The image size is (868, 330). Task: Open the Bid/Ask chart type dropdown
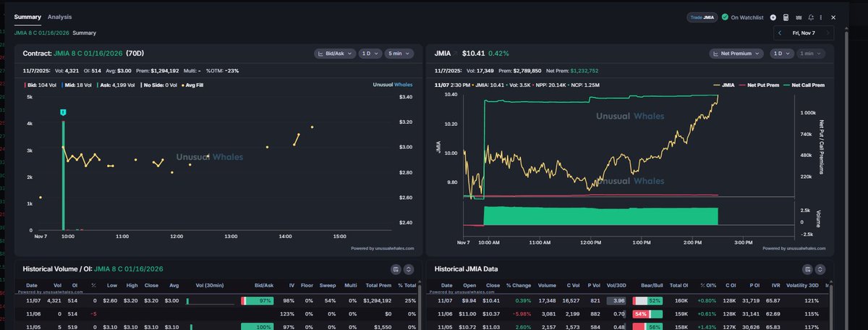click(x=334, y=54)
